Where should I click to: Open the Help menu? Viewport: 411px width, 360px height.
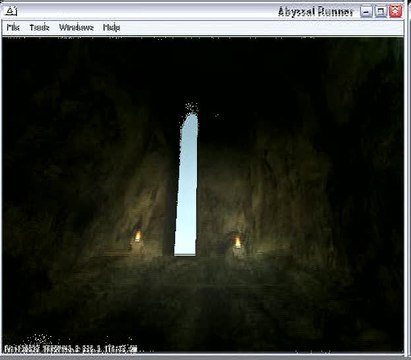click(x=111, y=27)
